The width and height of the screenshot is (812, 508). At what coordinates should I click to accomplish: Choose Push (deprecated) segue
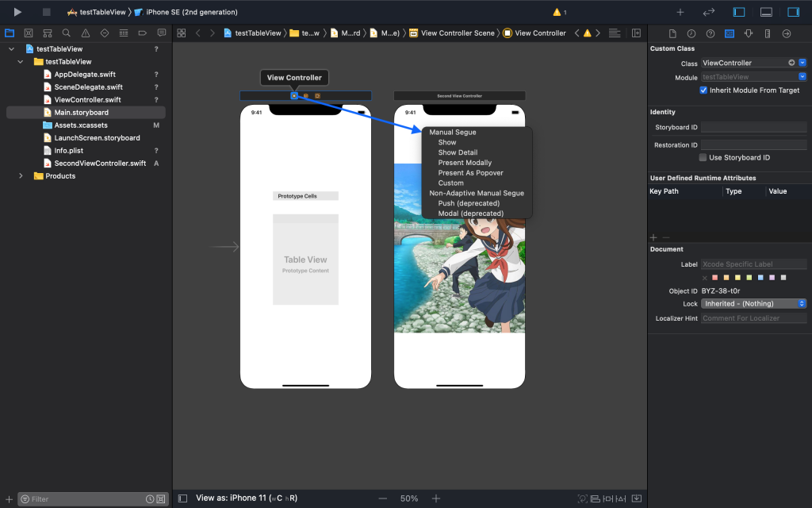469,203
